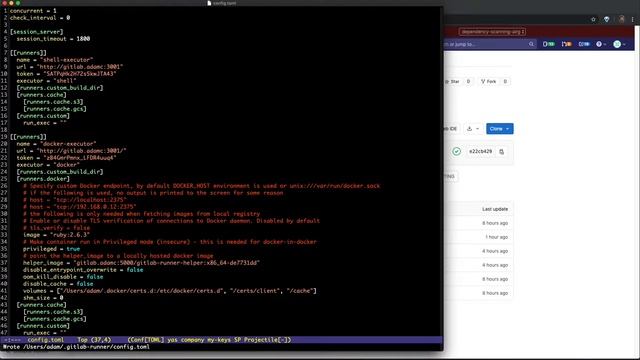Place cursor on 'check_interval = 0' line
Viewport: 640px width, 360px height.
click(40, 18)
